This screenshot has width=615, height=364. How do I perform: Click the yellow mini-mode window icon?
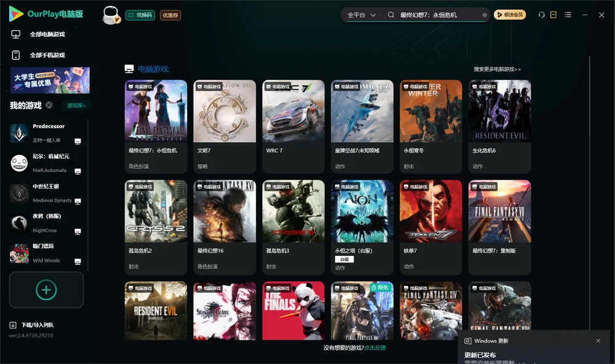[553, 15]
